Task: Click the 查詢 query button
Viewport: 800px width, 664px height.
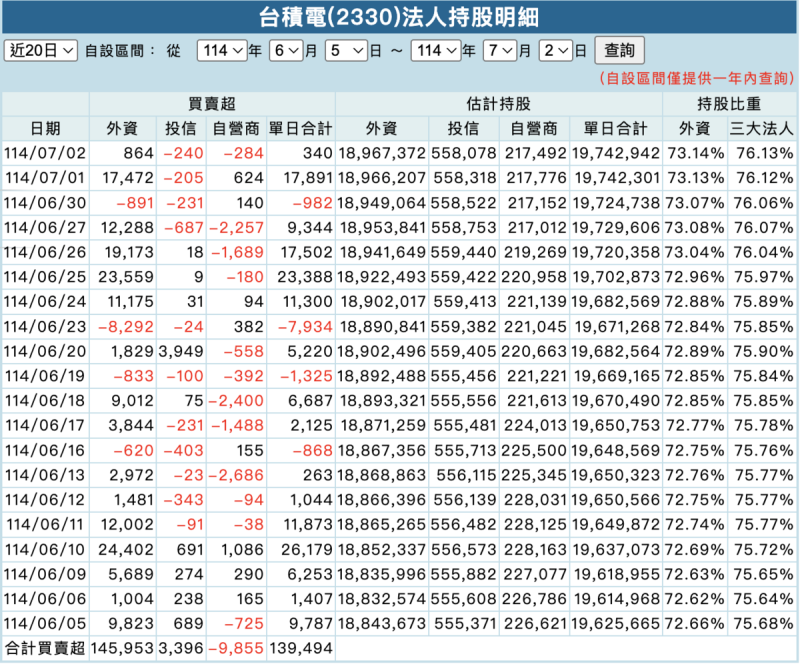Action: pyautogui.click(x=619, y=51)
